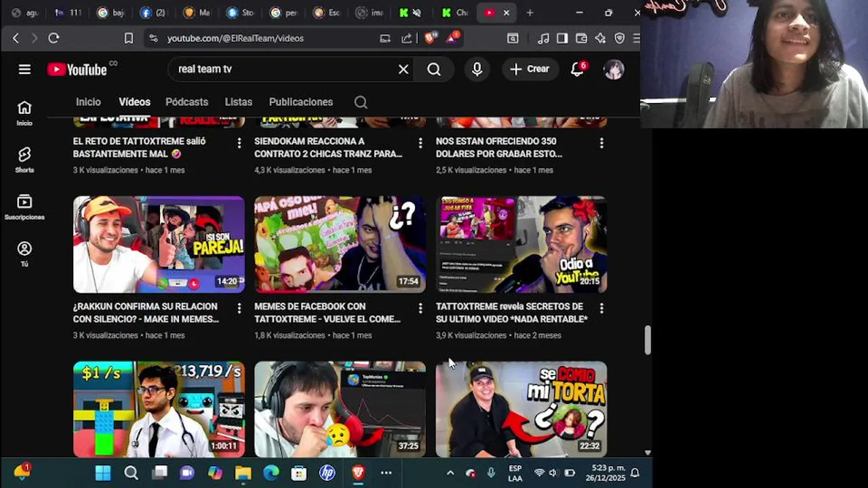Open YouTube notifications bell

577,69
